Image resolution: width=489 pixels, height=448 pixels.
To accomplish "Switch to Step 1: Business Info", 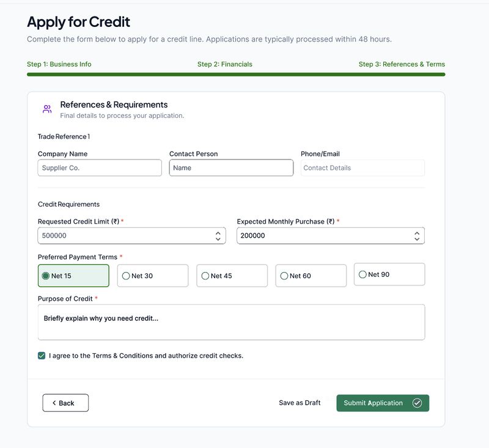I will [59, 64].
